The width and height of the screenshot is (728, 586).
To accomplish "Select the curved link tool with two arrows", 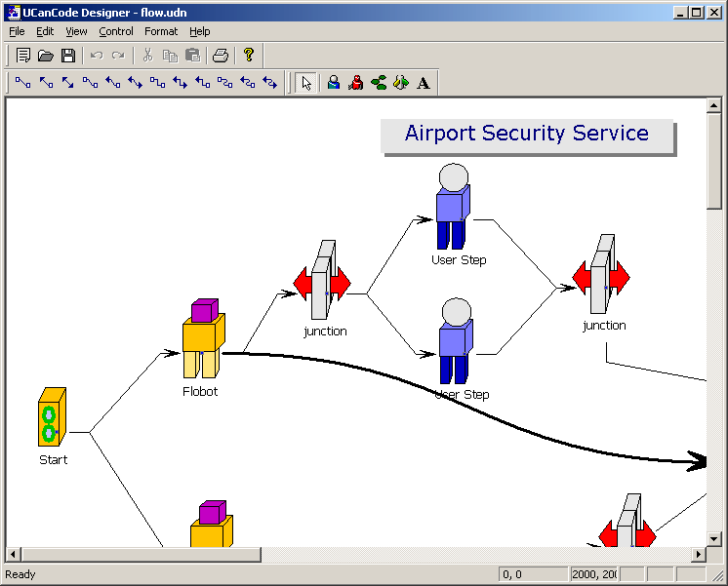I will point(135,83).
